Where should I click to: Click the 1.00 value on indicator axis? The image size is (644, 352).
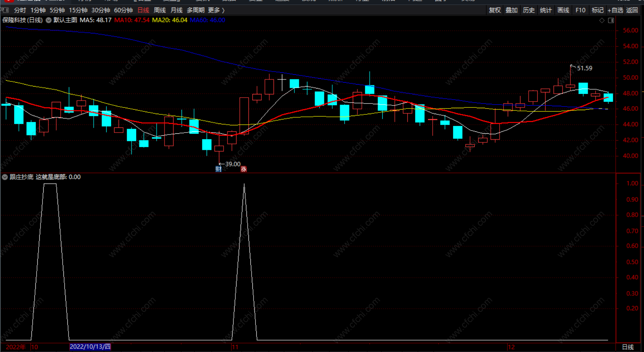tap(632, 184)
